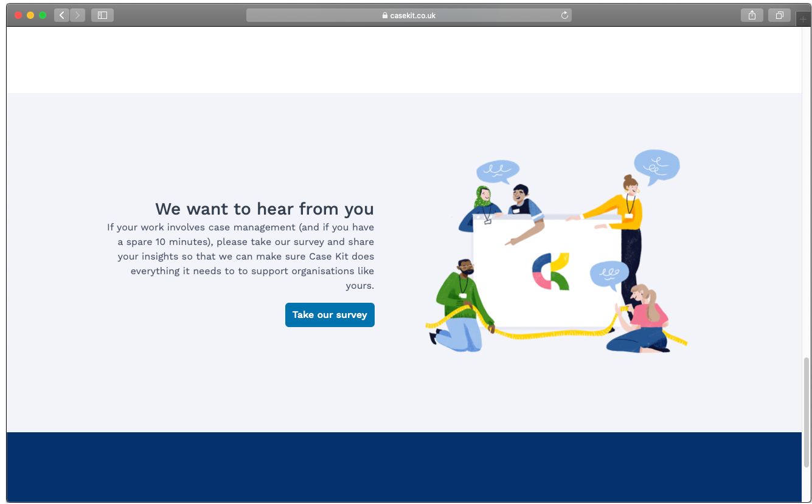812x504 pixels.
Task: Go forward using Safari's forward arrow
Action: click(78, 15)
